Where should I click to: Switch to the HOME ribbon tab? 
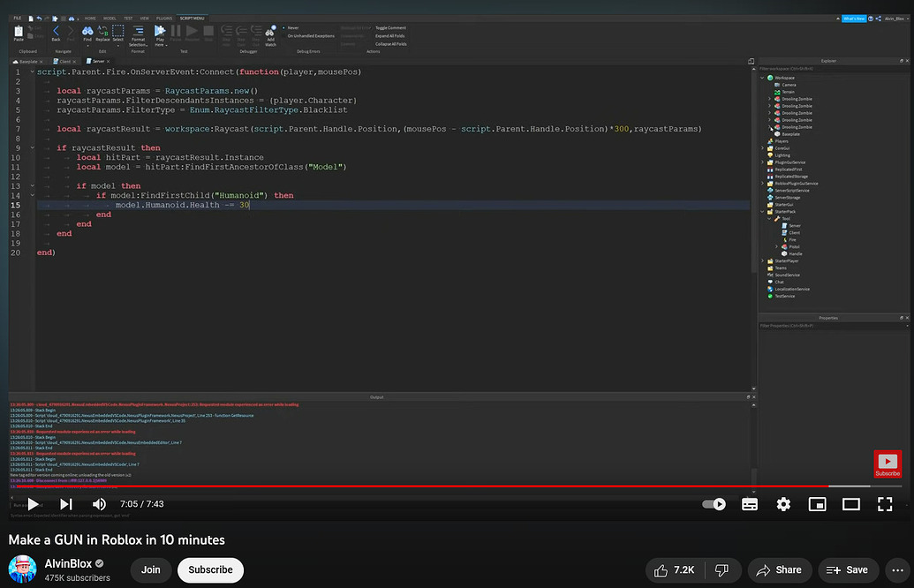coord(90,18)
